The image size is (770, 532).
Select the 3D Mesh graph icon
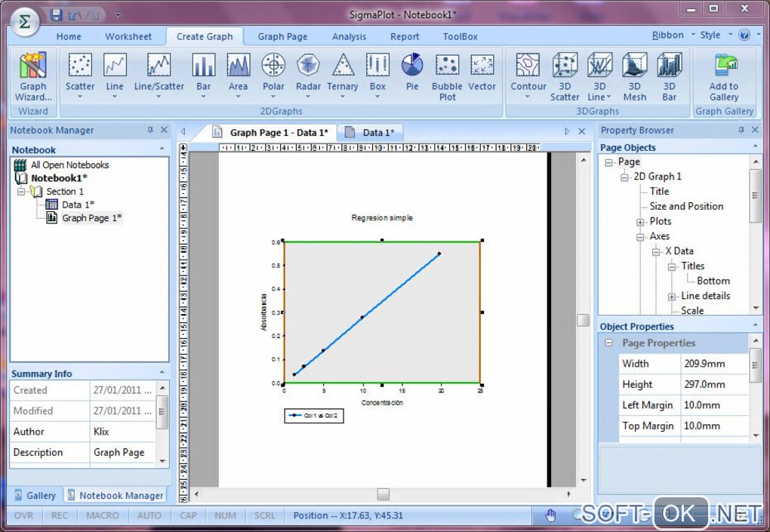634,76
